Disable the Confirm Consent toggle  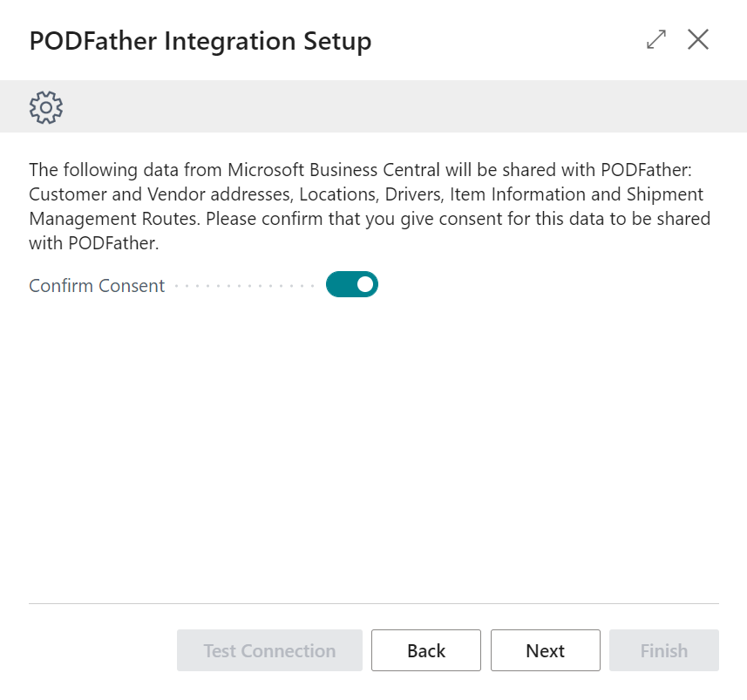[351, 284]
